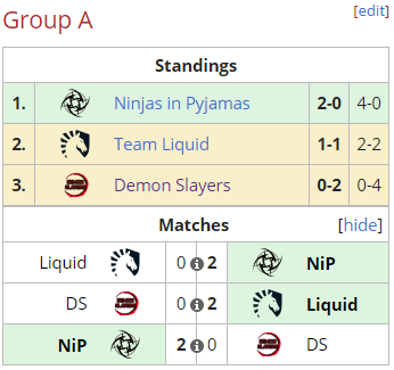This screenshot has width=394, height=370.
Task: Open the Demon Slayers team page
Action: click(x=172, y=185)
